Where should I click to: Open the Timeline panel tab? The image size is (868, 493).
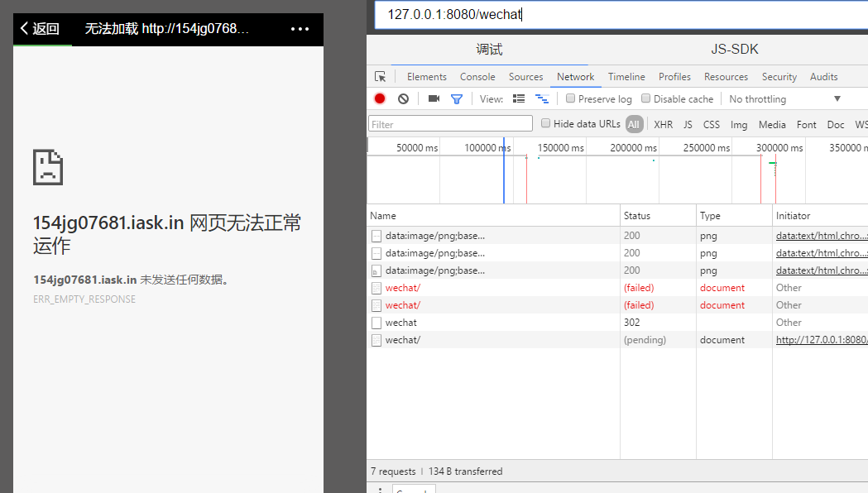point(626,77)
